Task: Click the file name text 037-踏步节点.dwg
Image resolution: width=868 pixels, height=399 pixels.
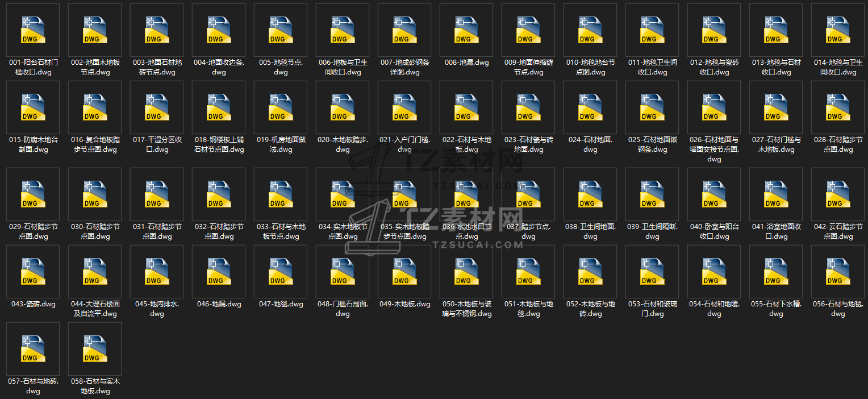Action: pyautogui.click(x=528, y=231)
